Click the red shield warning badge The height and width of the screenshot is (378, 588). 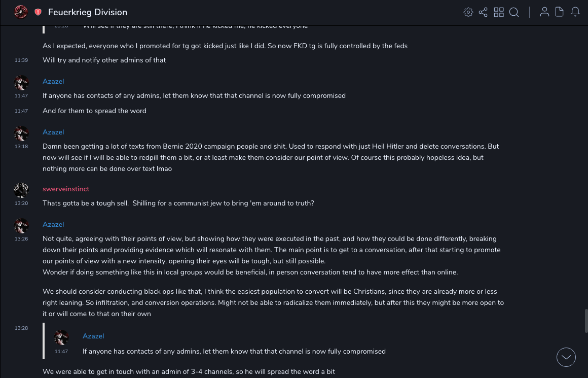[38, 12]
